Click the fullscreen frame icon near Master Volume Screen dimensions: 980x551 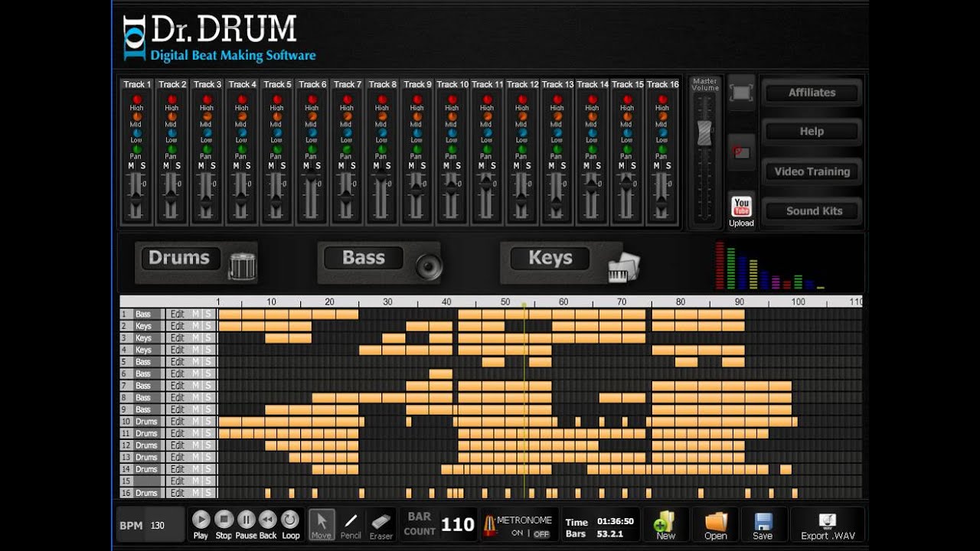point(741,93)
